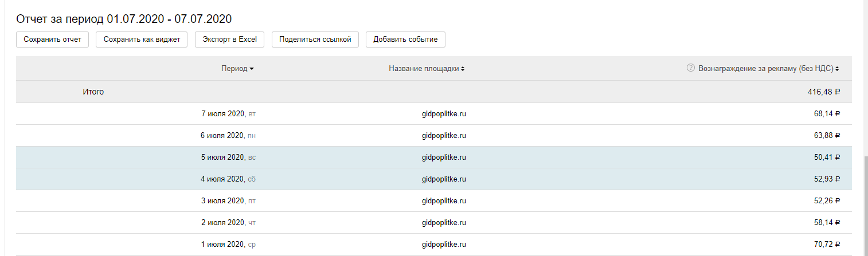Open gidpoplitke.ru link in 7 июля row
This screenshot has height=256, width=868.
[444, 114]
